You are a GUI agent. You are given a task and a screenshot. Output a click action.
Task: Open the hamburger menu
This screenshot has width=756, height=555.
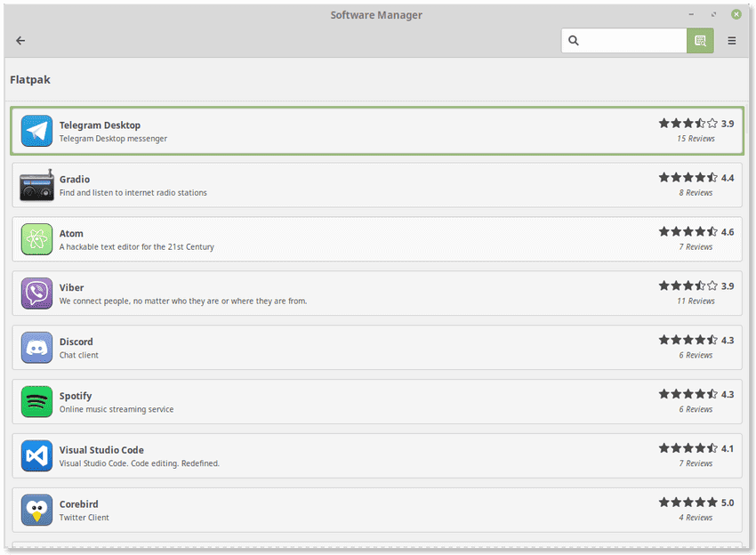coord(731,41)
